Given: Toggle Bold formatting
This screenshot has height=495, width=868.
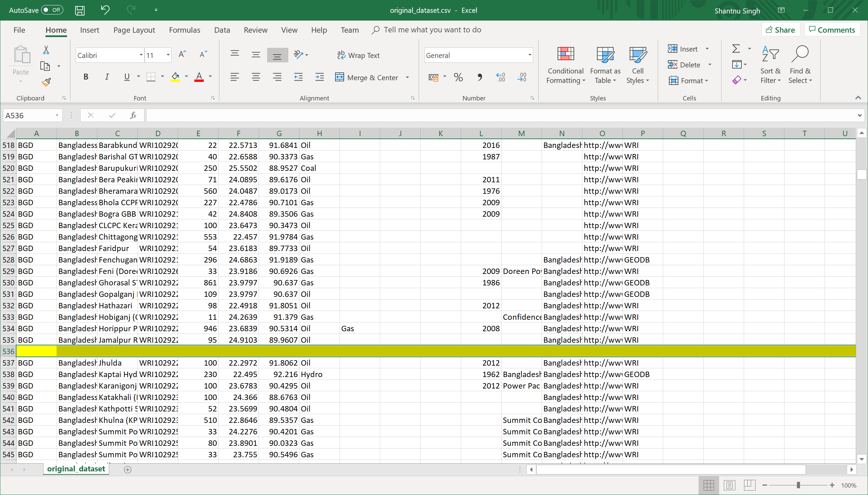Looking at the screenshot, I should [x=86, y=77].
